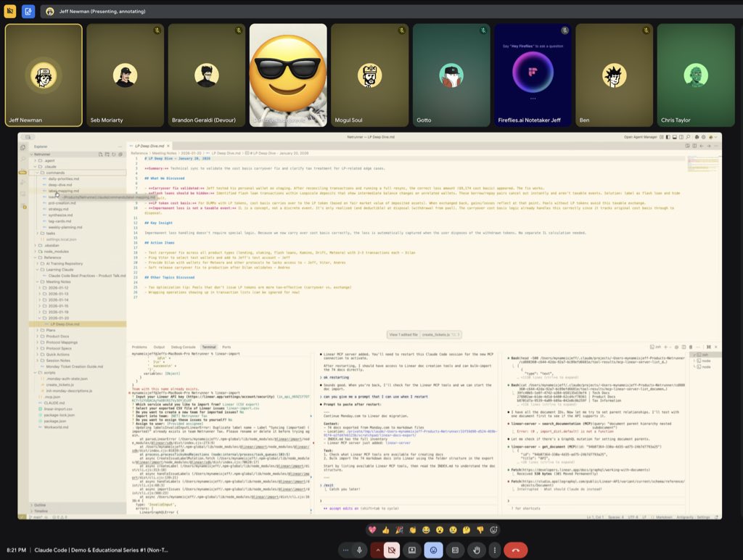
Task: Click new terminal plus icon
Action: (x=665, y=347)
